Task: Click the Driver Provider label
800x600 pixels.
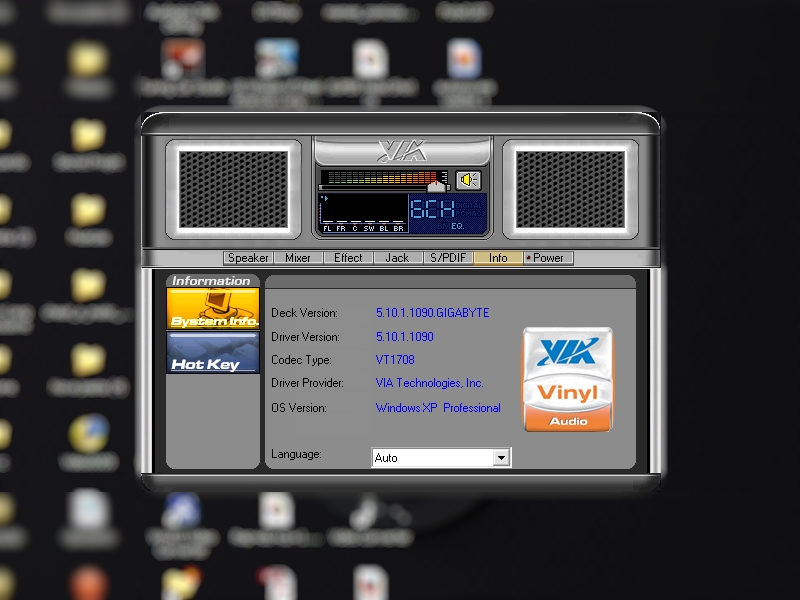Action: [307, 383]
